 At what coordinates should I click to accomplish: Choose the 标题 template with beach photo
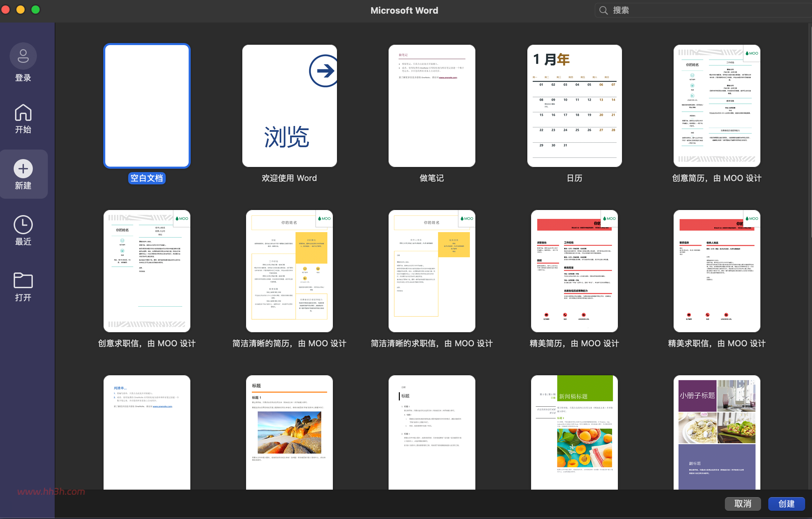(x=289, y=432)
